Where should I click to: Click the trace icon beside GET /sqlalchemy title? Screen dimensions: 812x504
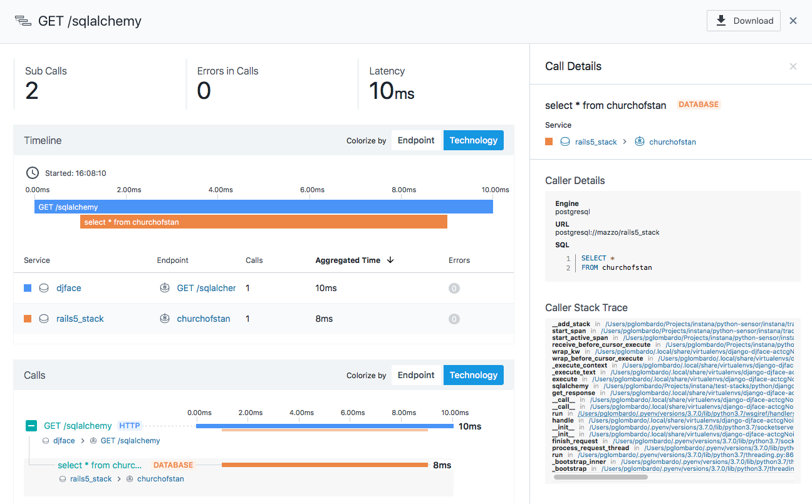point(23,20)
